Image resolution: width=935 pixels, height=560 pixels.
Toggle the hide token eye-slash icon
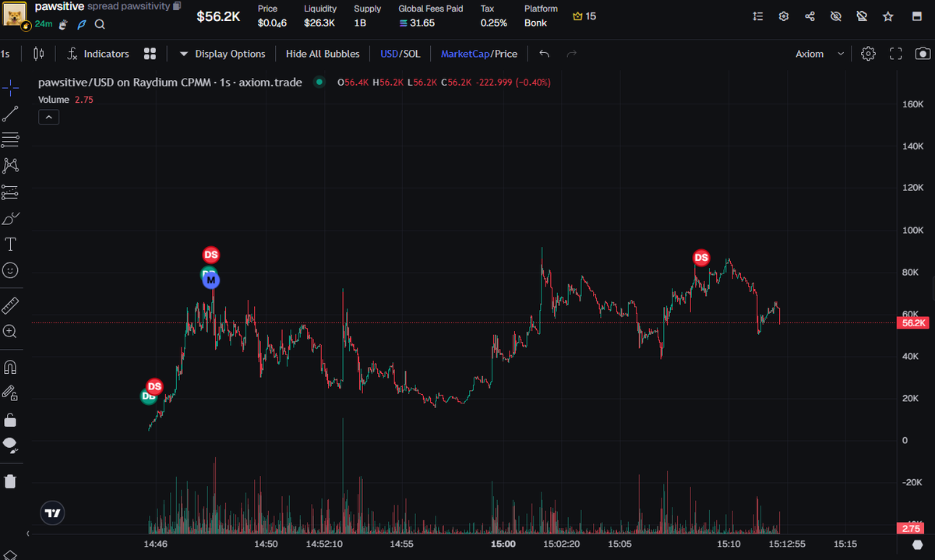(836, 16)
